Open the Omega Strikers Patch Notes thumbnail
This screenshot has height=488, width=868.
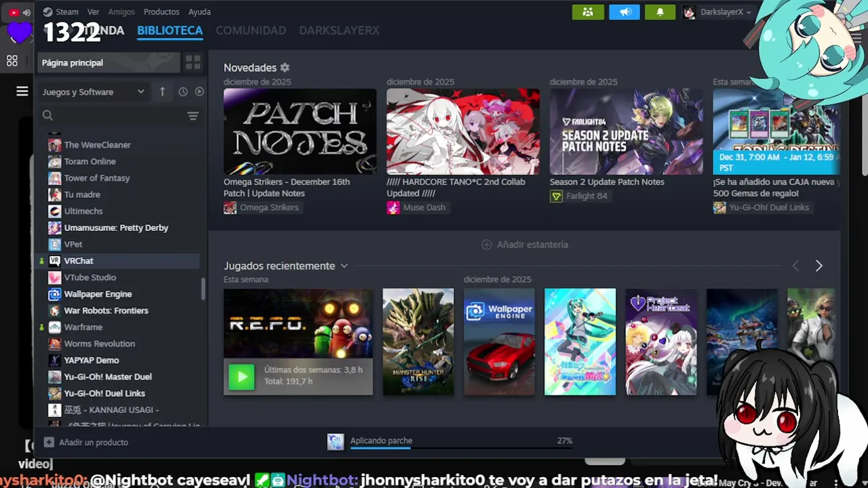[x=300, y=131]
